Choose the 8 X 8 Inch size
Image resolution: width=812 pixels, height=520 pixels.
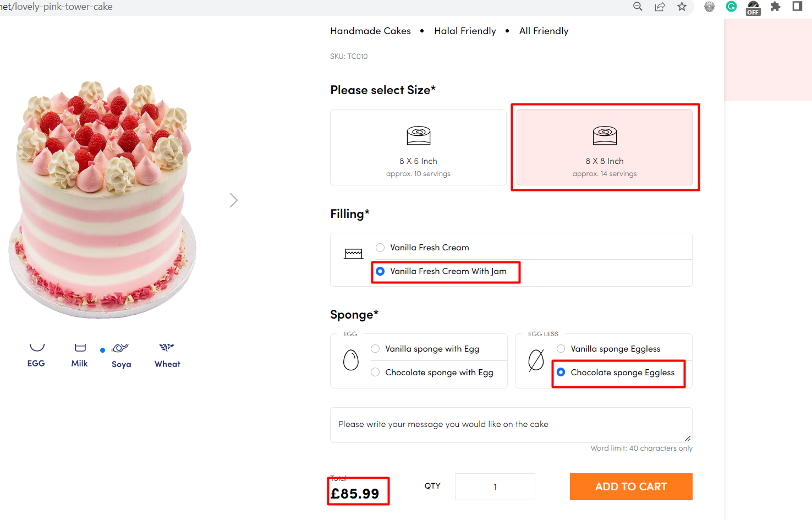point(604,147)
